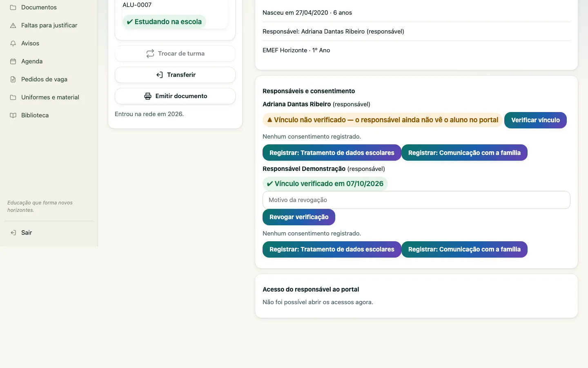This screenshot has width=588, height=368.
Task: Click the calendar icon next to Agenda
Action: click(x=13, y=61)
